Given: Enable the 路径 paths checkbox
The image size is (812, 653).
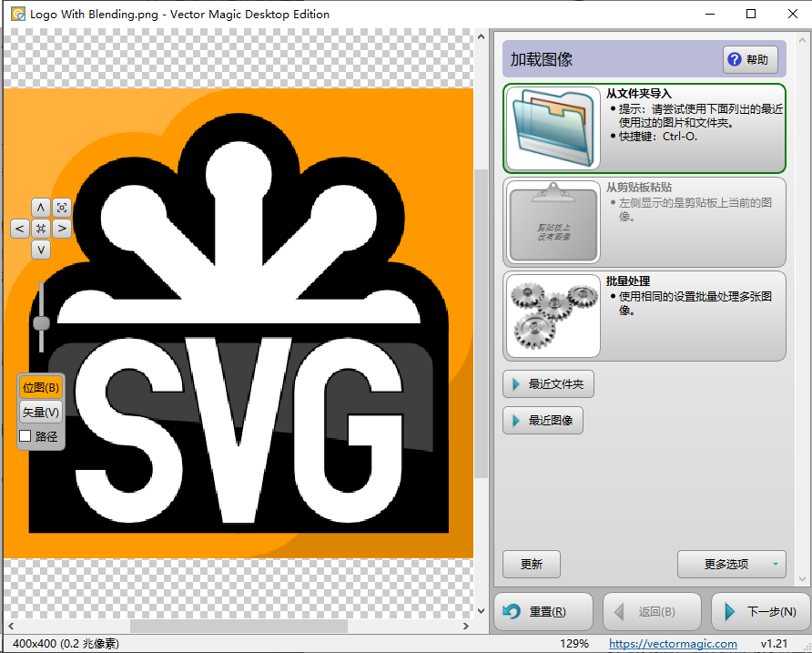Looking at the screenshot, I should point(25,436).
